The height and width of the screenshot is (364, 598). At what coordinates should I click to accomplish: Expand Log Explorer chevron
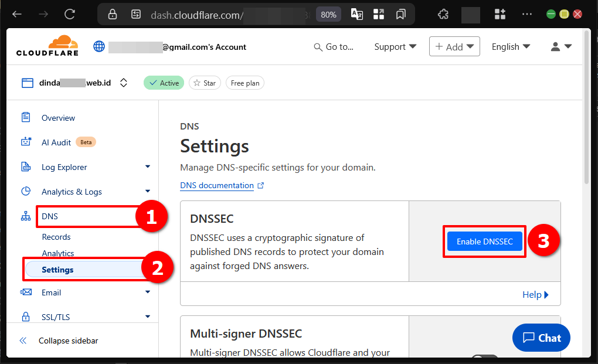(x=148, y=166)
